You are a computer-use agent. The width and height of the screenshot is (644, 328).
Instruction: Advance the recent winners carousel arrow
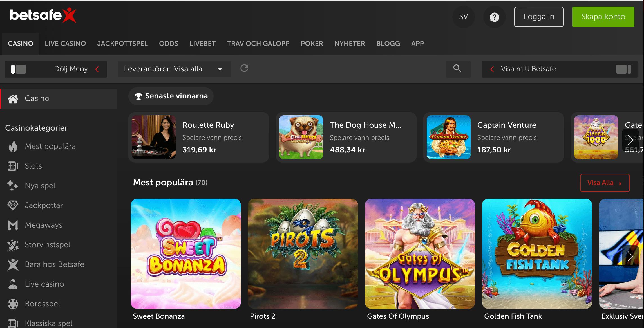tap(630, 140)
